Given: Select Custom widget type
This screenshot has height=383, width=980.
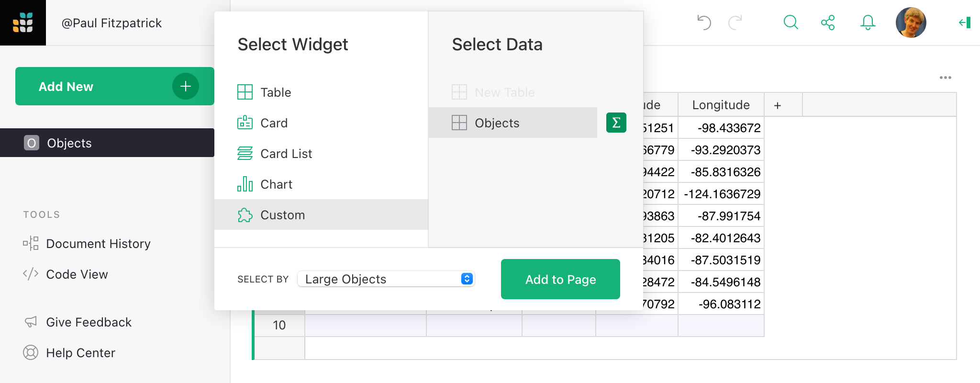Looking at the screenshot, I should [x=321, y=214].
